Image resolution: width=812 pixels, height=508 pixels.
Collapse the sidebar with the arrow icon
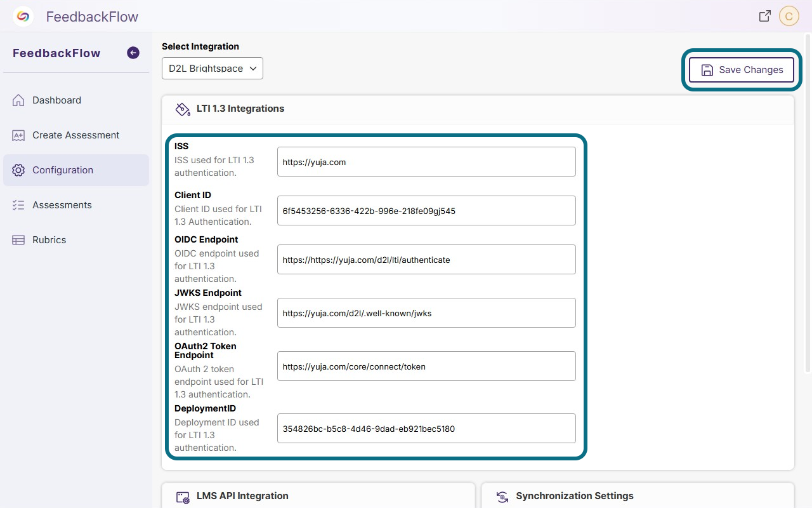(133, 53)
